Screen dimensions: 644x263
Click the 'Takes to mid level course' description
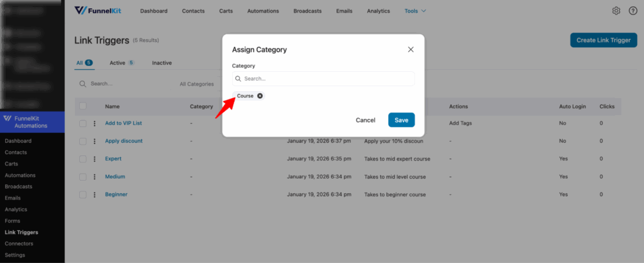click(x=395, y=177)
